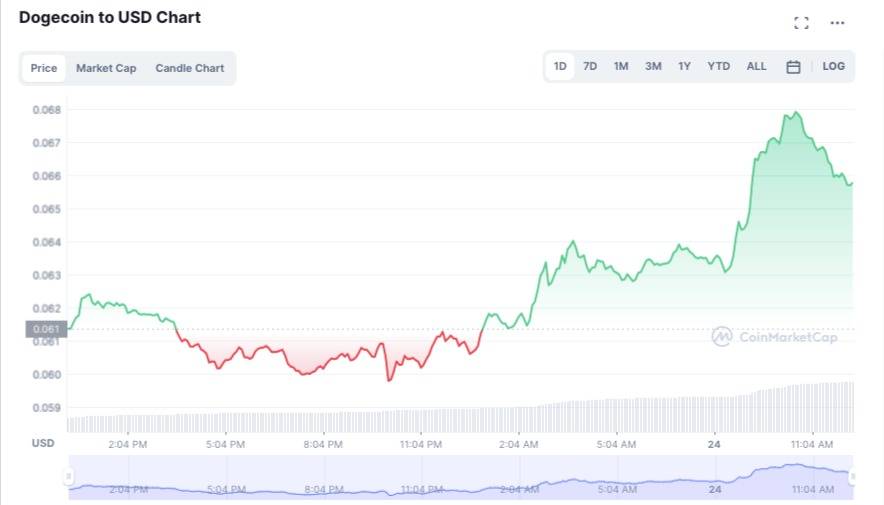Open the three-dots more options menu
The height and width of the screenshot is (505, 884).
[x=838, y=23]
